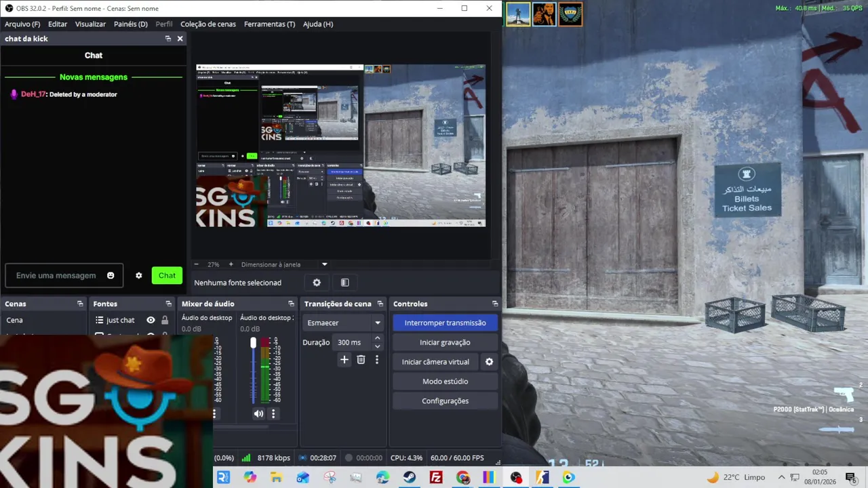The width and height of the screenshot is (868, 488).
Task: Click the OBS preview canvas
Action: 341,146
